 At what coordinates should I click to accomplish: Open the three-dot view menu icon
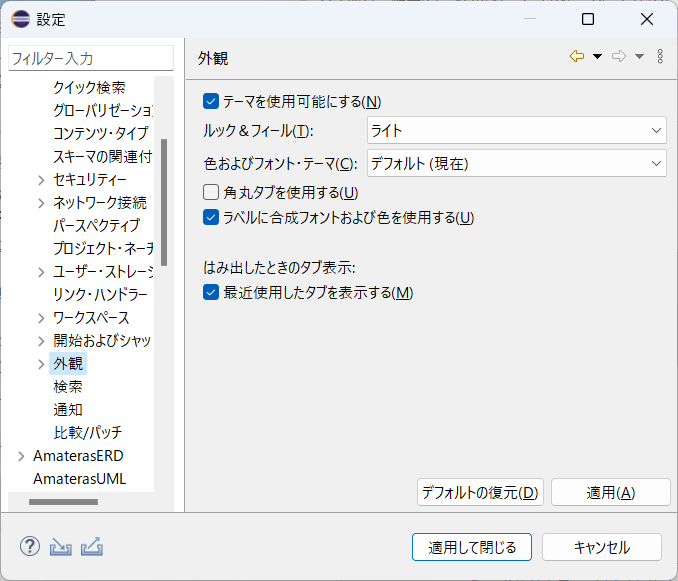point(660,57)
